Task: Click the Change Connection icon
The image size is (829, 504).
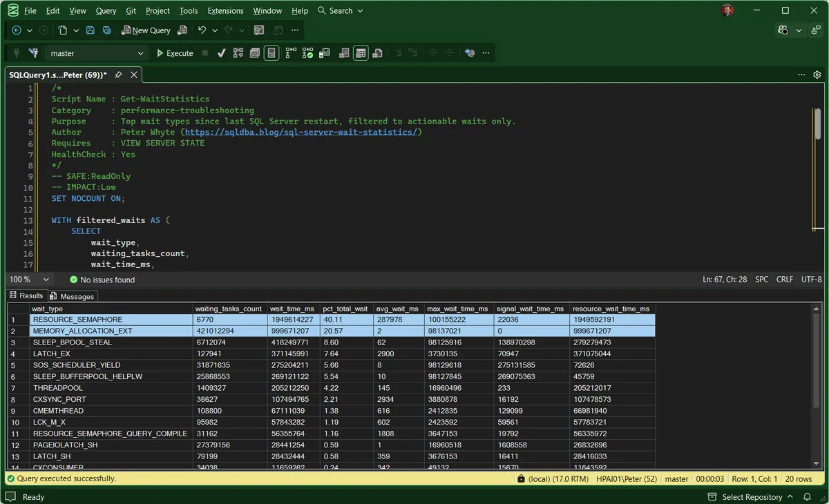Action: [x=32, y=53]
